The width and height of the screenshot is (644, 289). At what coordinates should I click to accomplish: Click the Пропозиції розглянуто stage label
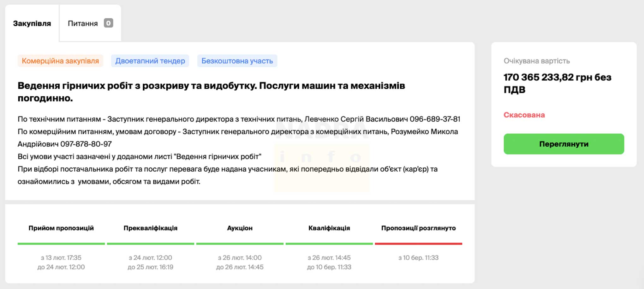418,228
